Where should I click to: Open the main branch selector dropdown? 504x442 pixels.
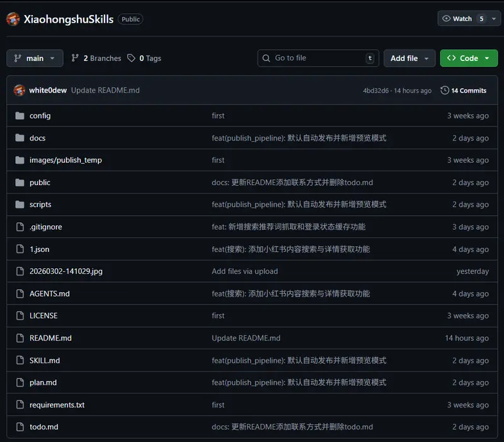[35, 58]
